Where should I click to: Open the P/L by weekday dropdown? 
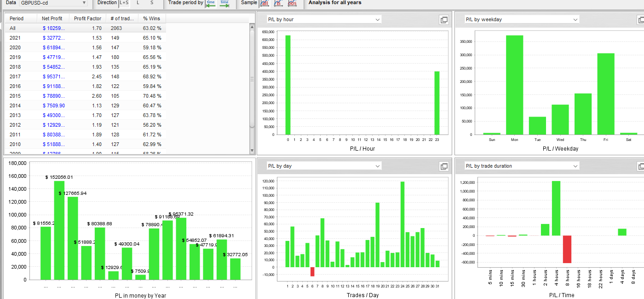pyautogui.click(x=522, y=19)
